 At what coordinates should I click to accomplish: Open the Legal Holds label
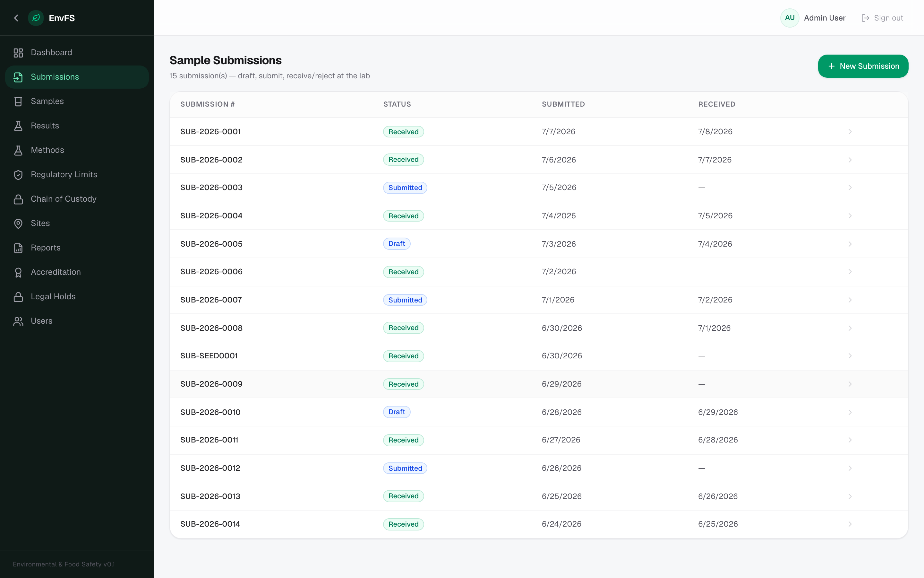[x=53, y=297]
